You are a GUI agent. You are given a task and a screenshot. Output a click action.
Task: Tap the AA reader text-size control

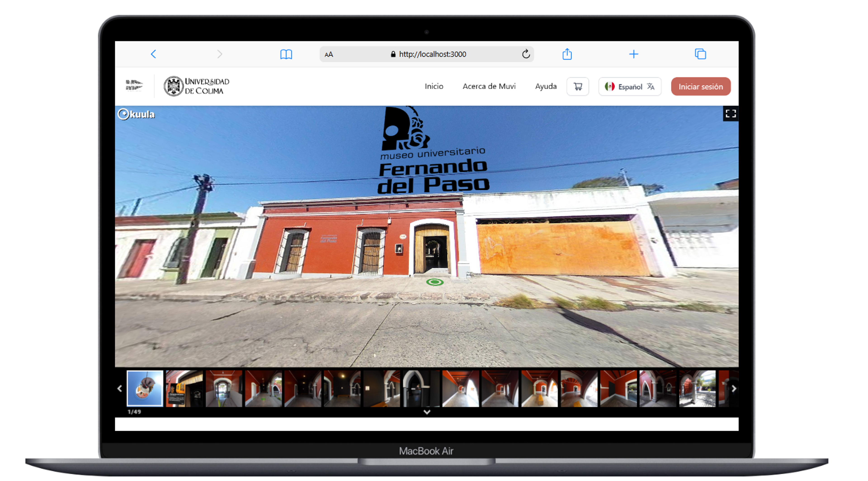[329, 54]
